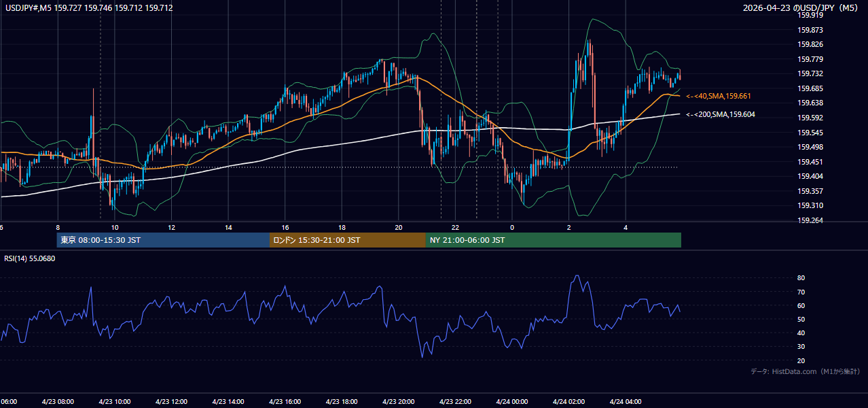This screenshot has height=408, width=868.
Task: Click price axis value 159.826
Action: tap(810, 45)
